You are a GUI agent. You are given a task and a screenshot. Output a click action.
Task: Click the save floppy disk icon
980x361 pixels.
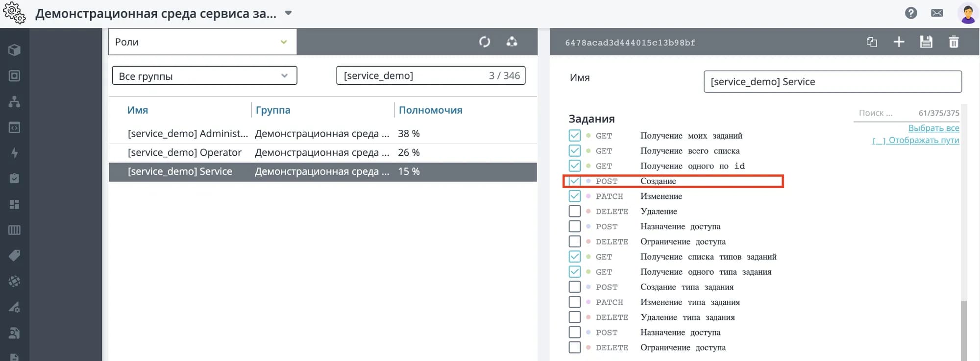[926, 42]
